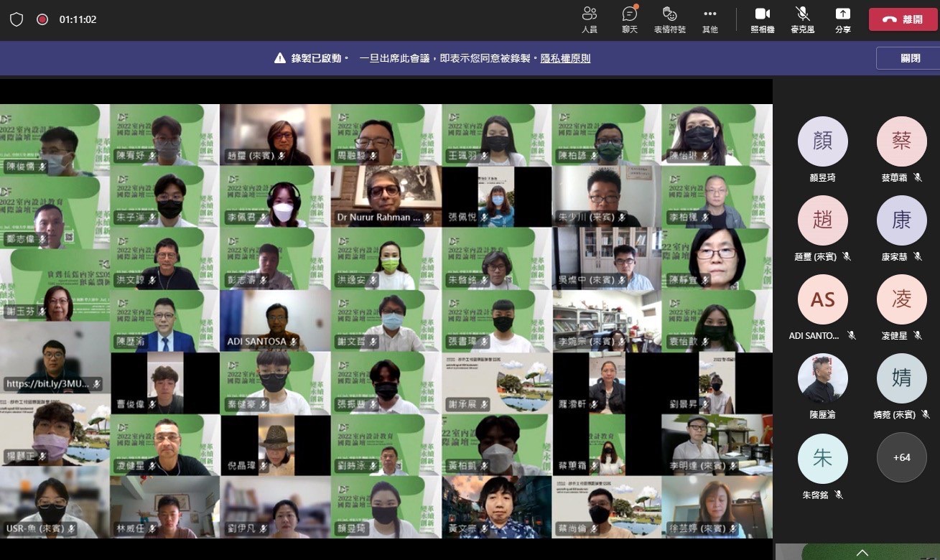Click muted mic icon beside ADI SANTO... avatar label
Image resolution: width=940 pixels, height=560 pixels.
pyautogui.click(x=851, y=335)
